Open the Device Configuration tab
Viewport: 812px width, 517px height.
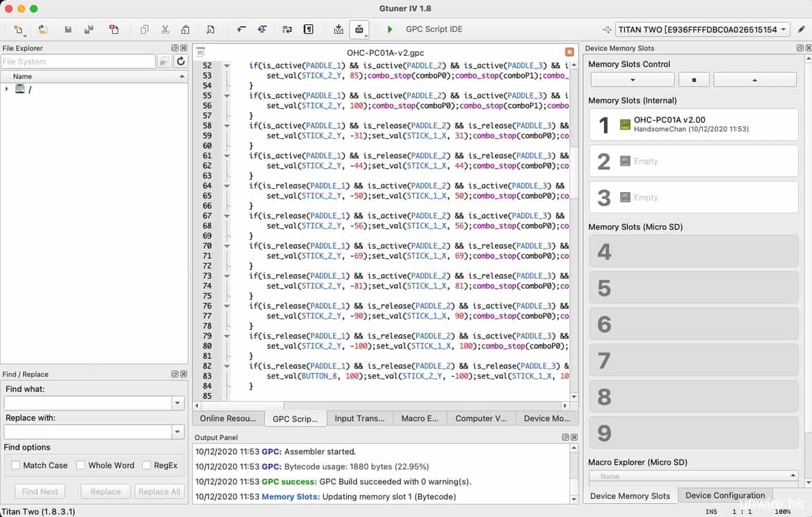point(724,495)
